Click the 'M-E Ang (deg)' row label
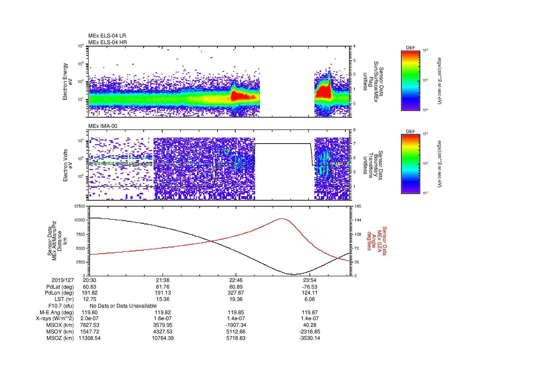Viewport: 555px width, 392px height. (56, 313)
